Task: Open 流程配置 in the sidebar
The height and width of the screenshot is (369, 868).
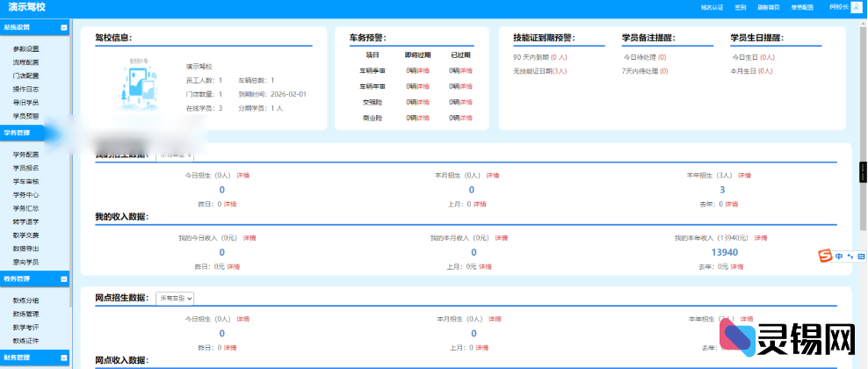Action: pyautogui.click(x=26, y=62)
